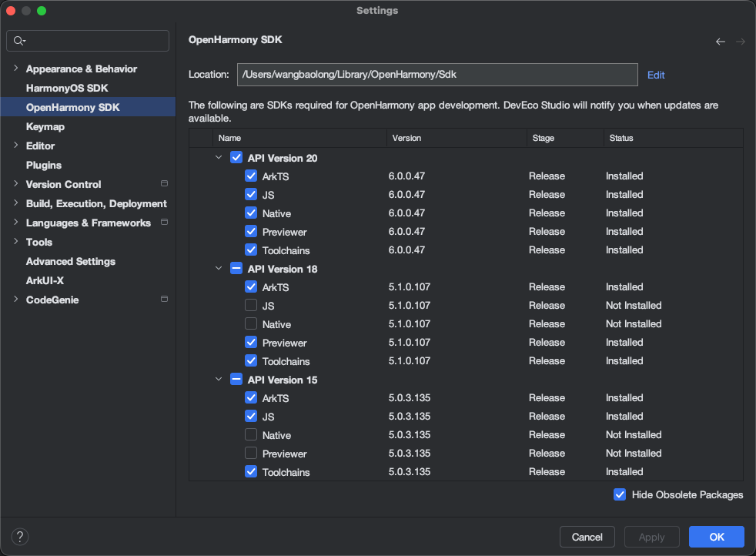Click the Stage column header
756x556 pixels.
point(565,138)
